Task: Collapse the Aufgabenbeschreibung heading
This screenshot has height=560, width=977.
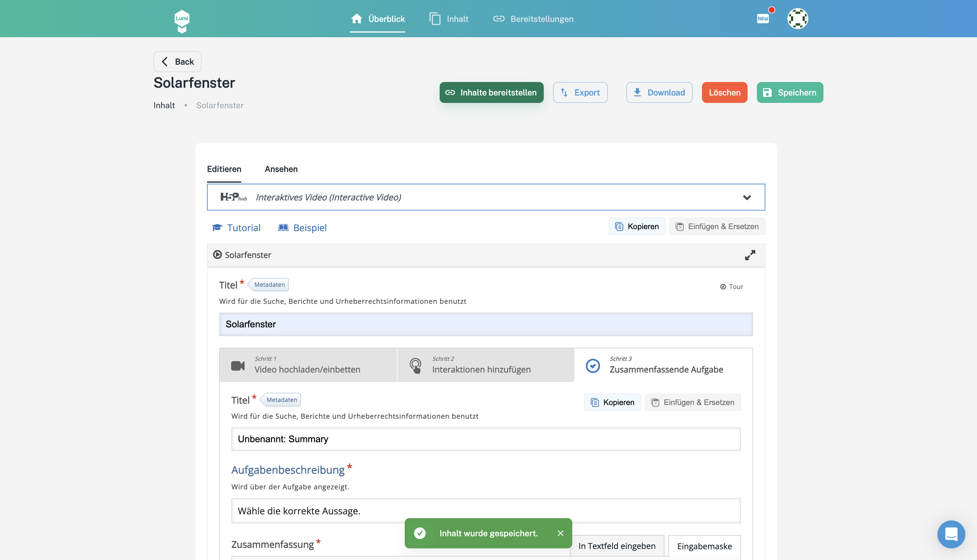Action: (288, 470)
